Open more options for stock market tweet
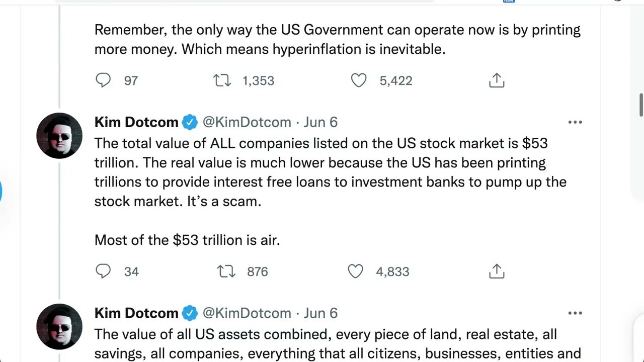Screen dimensions: 644x362 pyautogui.click(x=575, y=122)
